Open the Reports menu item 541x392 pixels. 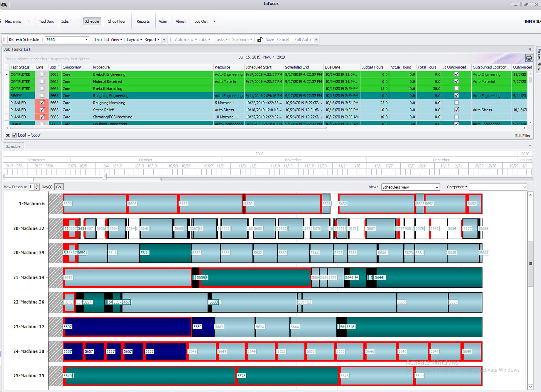coord(143,21)
